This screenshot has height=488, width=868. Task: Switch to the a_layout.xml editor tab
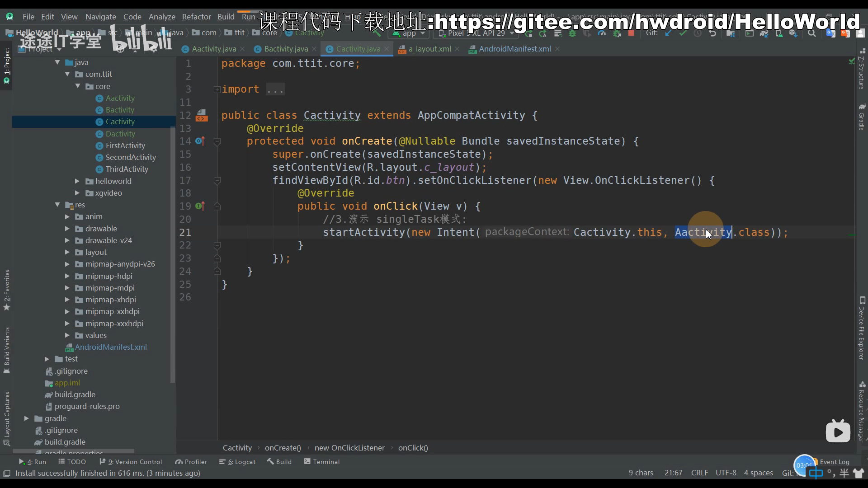(x=429, y=49)
